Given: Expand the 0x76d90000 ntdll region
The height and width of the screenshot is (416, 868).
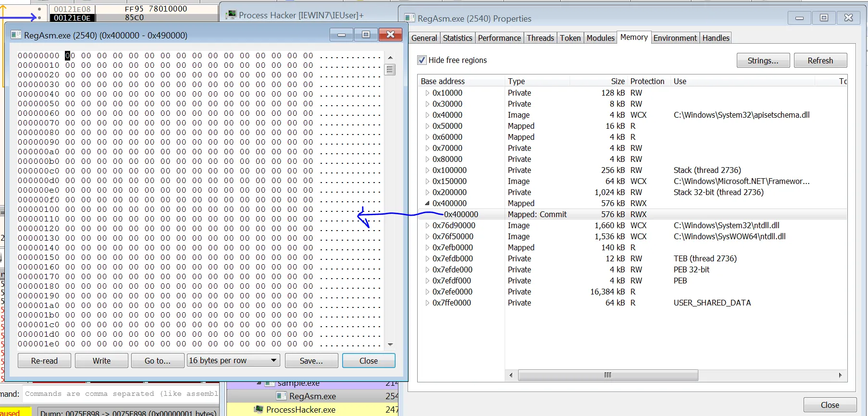Looking at the screenshot, I should (427, 225).
